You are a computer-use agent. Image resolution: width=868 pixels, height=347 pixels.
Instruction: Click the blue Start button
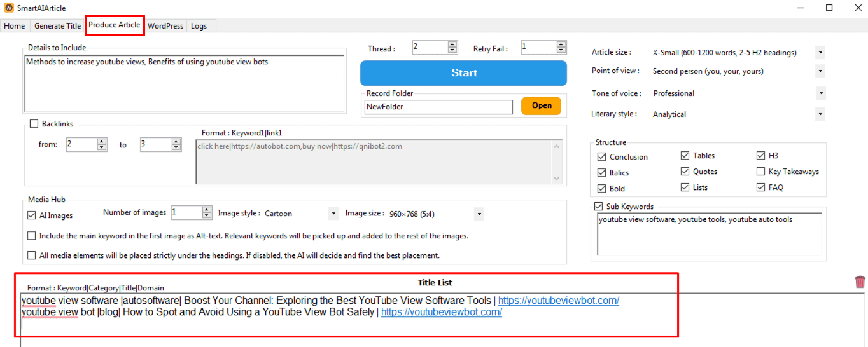coord(464,73)
